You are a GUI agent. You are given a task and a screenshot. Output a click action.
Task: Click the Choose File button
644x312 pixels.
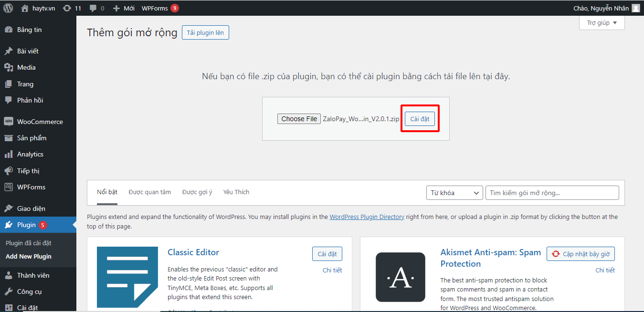coord(299,119)
